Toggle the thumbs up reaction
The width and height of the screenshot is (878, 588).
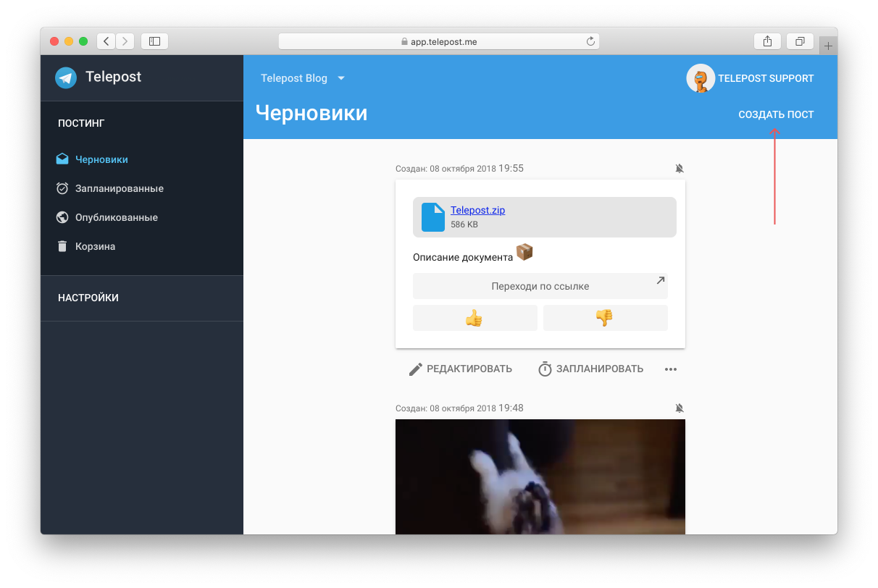(x=474, y=317)
